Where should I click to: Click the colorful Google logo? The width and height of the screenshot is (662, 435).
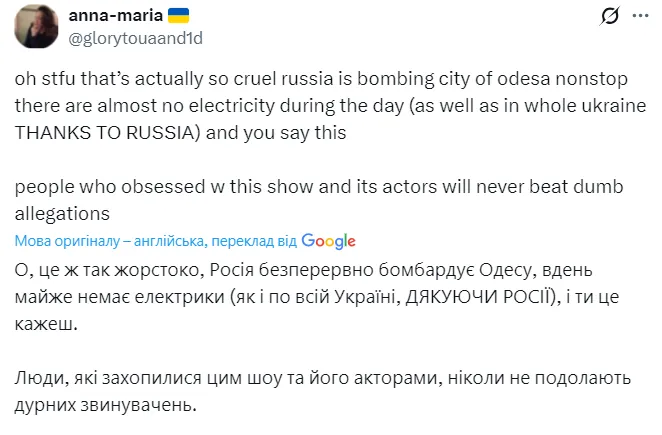[x=328, y=241]
